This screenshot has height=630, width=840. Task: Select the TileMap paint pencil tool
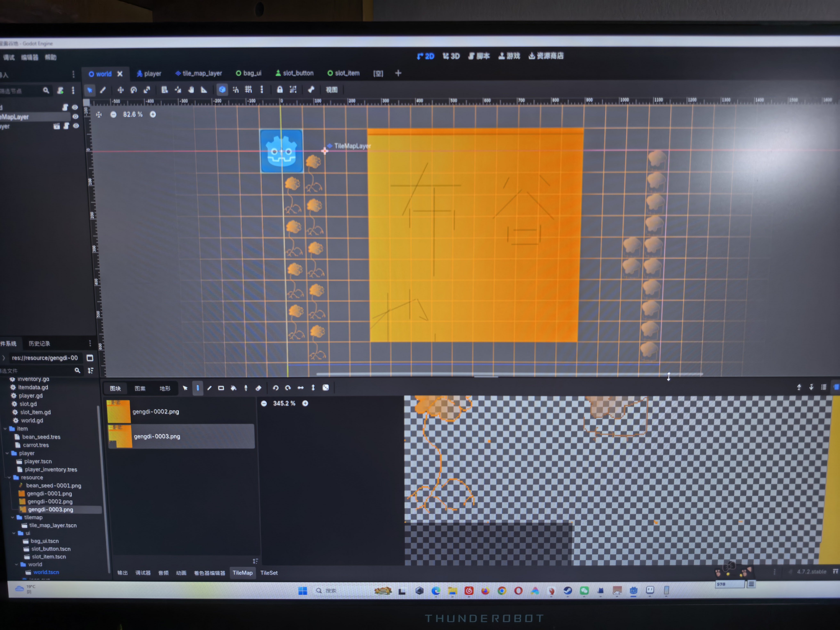coord(197,388)
